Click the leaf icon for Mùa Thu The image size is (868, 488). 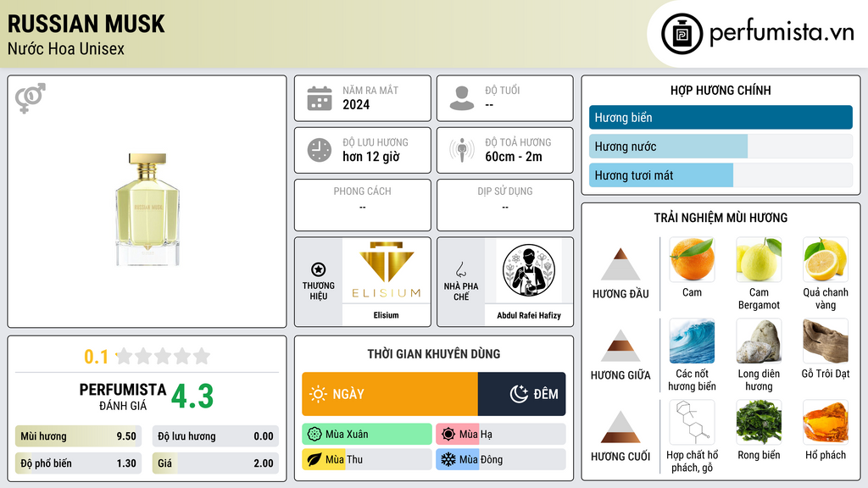(x=314, y=460)
